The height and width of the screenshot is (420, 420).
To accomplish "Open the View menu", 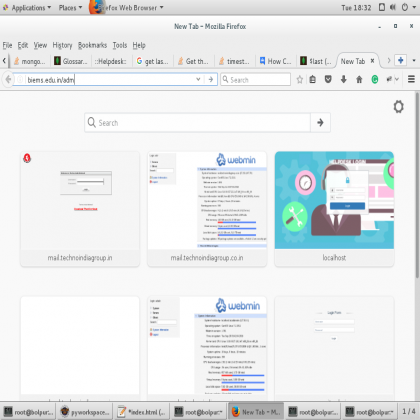I will point(40,45).
